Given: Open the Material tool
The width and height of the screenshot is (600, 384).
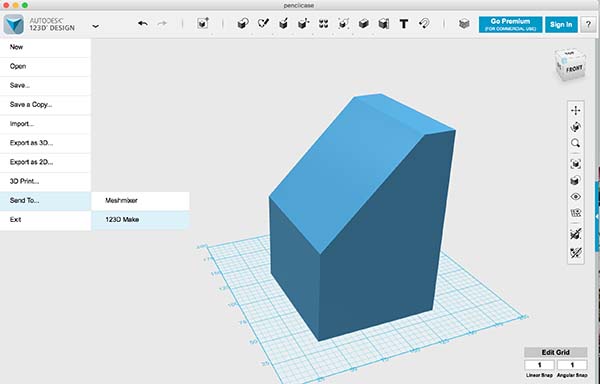Looking at the screenshot, I should tap(464, 24).
